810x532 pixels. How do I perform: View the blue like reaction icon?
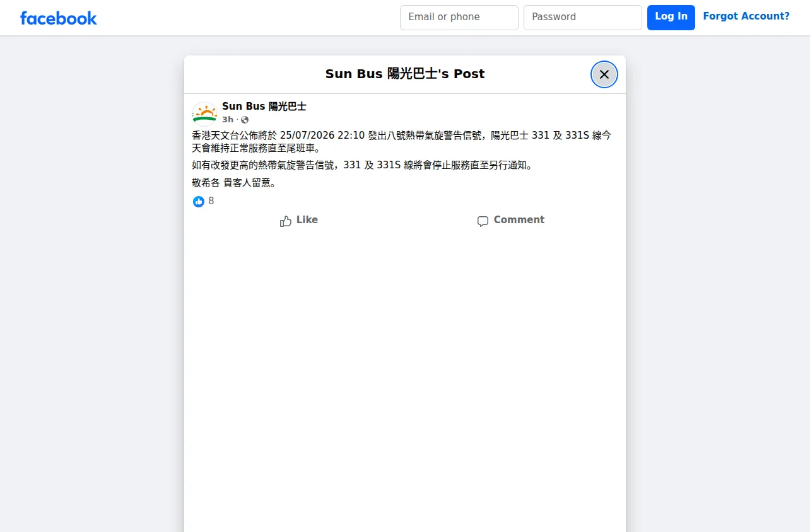coord(199,201)
